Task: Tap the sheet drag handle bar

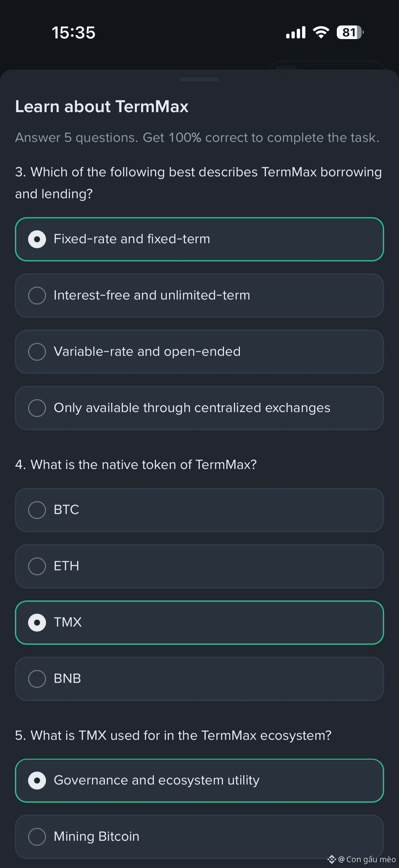Action: coord(199,79)
